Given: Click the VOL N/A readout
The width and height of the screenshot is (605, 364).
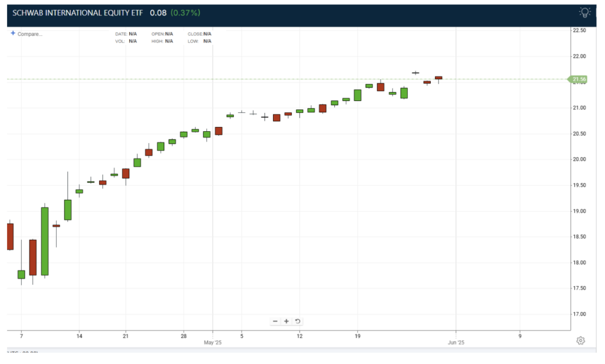Looking at the screenshot, I should pyautogui.click(x=126, y=41).
